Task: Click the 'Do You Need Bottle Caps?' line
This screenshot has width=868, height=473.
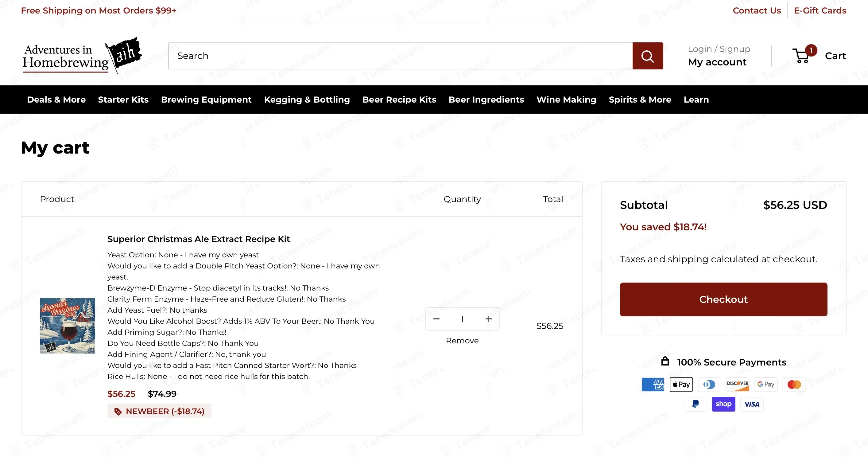Action: pos(183,343)
